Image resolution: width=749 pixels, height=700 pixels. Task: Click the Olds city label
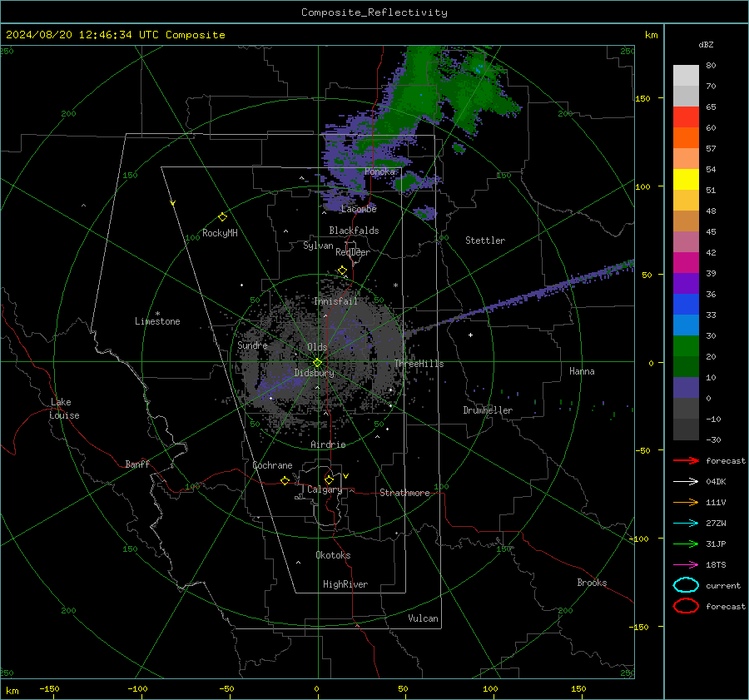(x=317, y=347)
